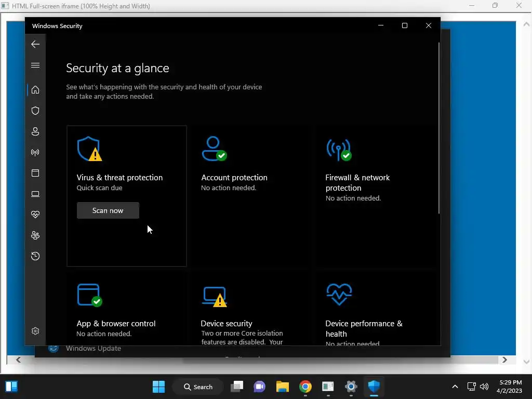Open Settings gear in Windows Security sidebar
Image resolution: width=532 pixels, height=399 pixels.
[35, 331]
